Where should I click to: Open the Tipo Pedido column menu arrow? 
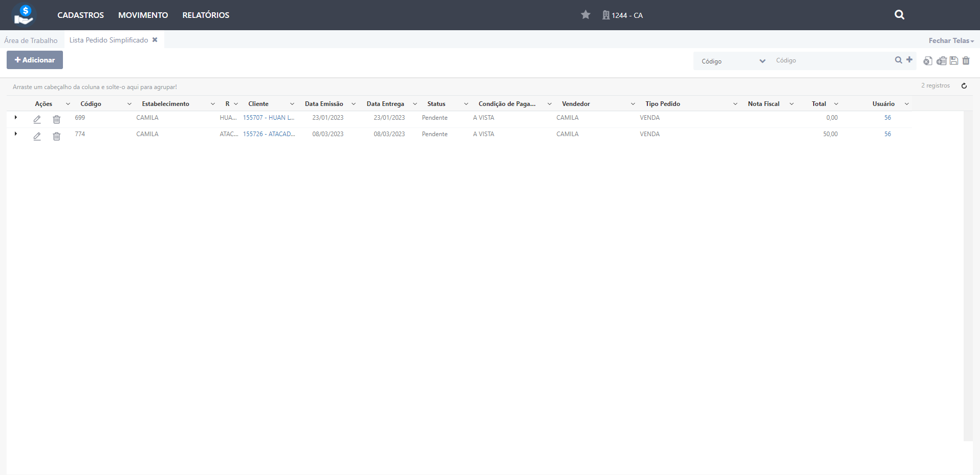coord(735,104)
